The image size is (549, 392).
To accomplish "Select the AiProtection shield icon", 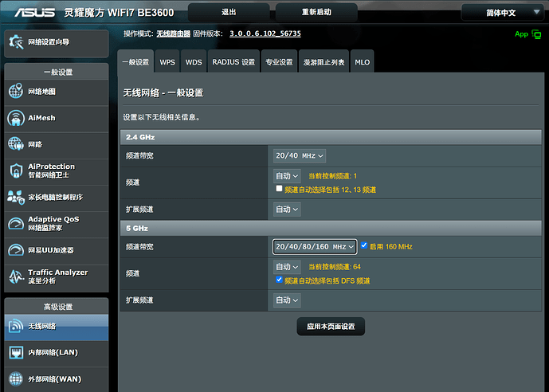I will tap(16, 171).
